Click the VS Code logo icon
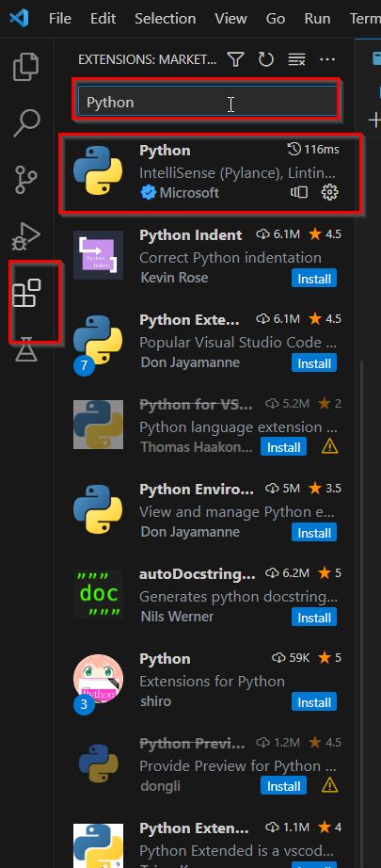The height and width of the screenshot is (868, 381). 19,18
